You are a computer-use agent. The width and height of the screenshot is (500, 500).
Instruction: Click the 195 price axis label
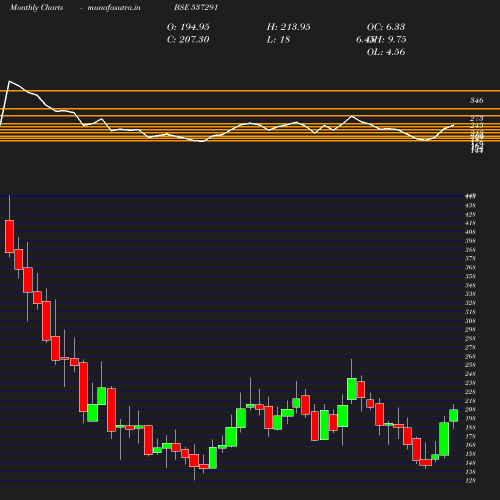pos(470,419)
